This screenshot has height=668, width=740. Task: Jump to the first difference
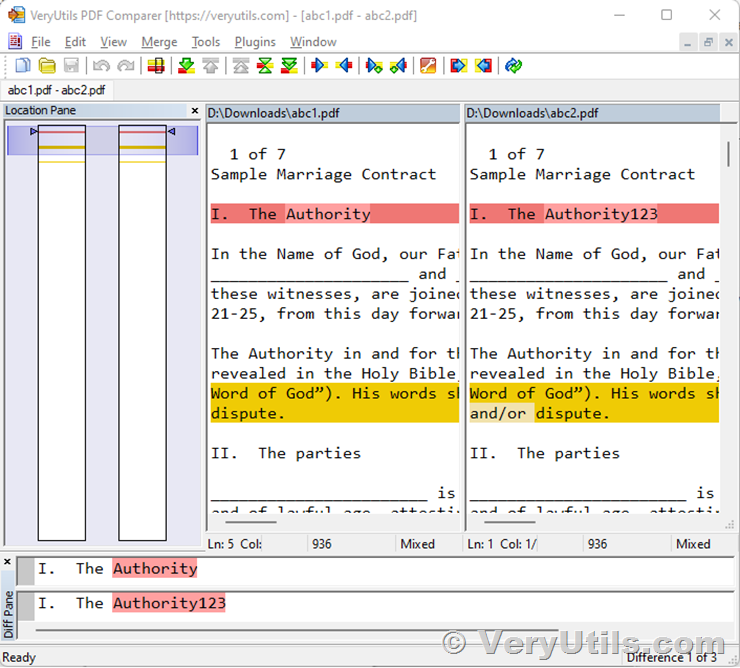[241, 65]
